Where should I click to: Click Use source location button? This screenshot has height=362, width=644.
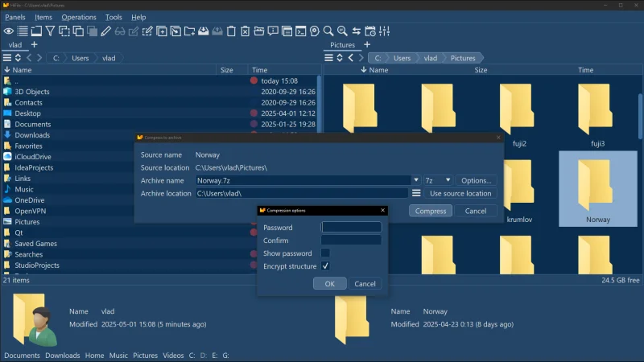[460, 193]
